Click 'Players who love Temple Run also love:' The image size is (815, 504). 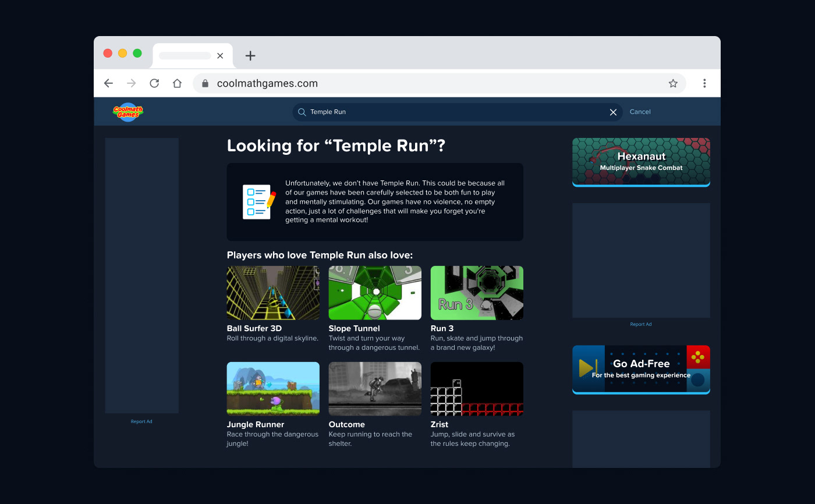pyautogui.click(x=320, y=255)
